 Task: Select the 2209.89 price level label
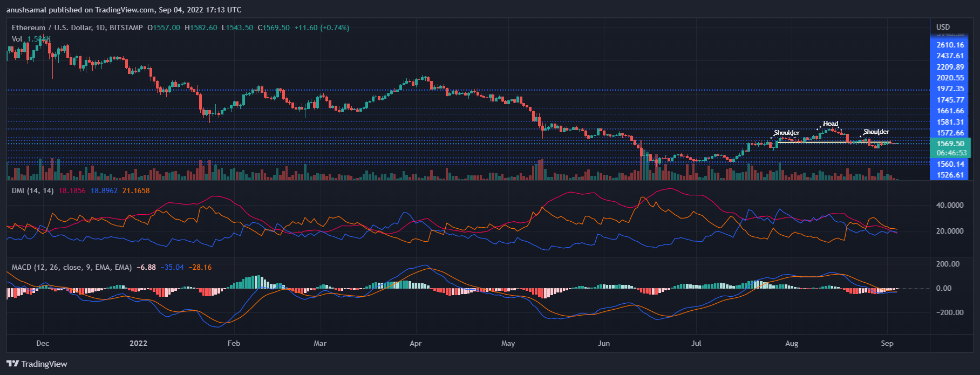pos(950,67)
